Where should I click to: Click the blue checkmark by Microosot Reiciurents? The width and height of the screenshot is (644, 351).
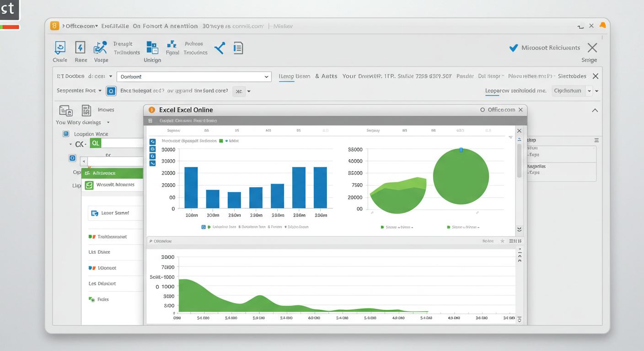point(514,48)
